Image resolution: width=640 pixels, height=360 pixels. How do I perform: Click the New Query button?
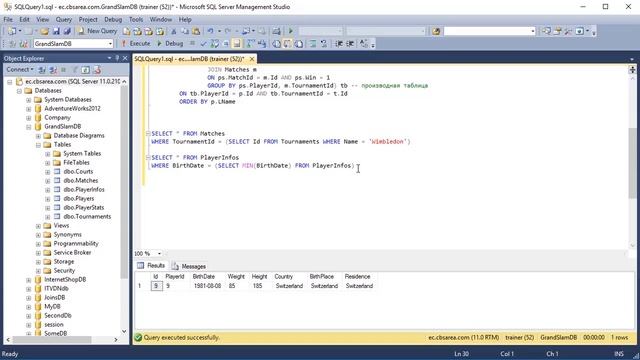[97, 31]
